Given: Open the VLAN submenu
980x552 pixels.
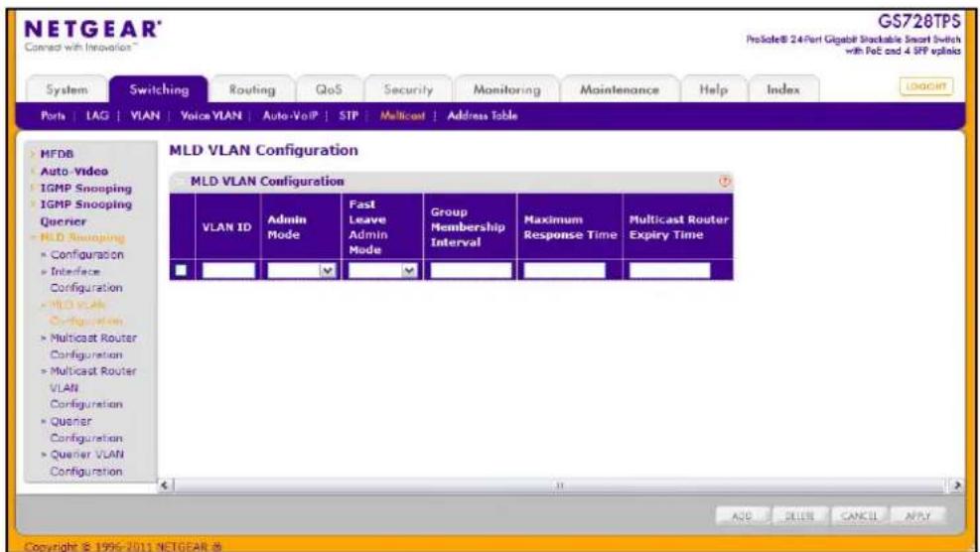Looking at the screenshot, I should (145, 115).
